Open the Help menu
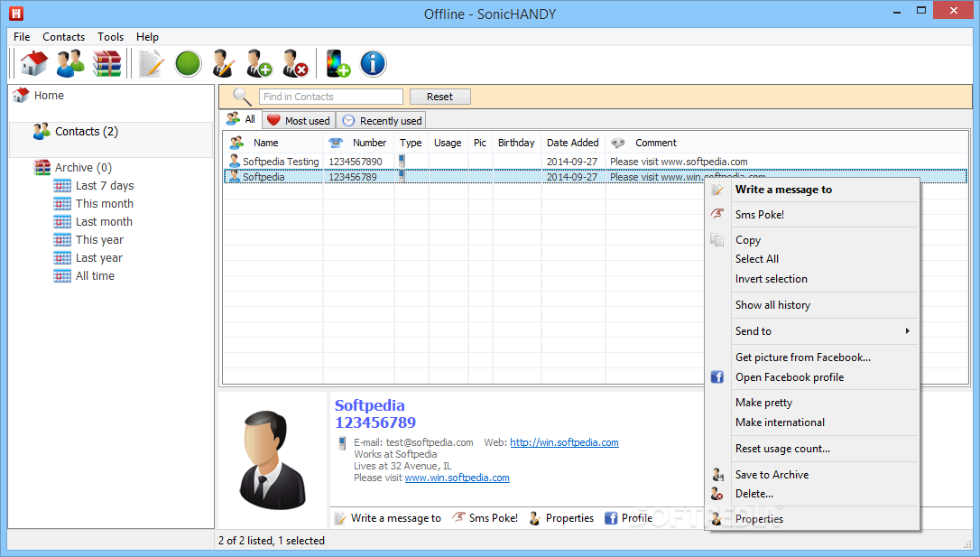The height and width of the screenshot is (557, 980). point(147,37)
